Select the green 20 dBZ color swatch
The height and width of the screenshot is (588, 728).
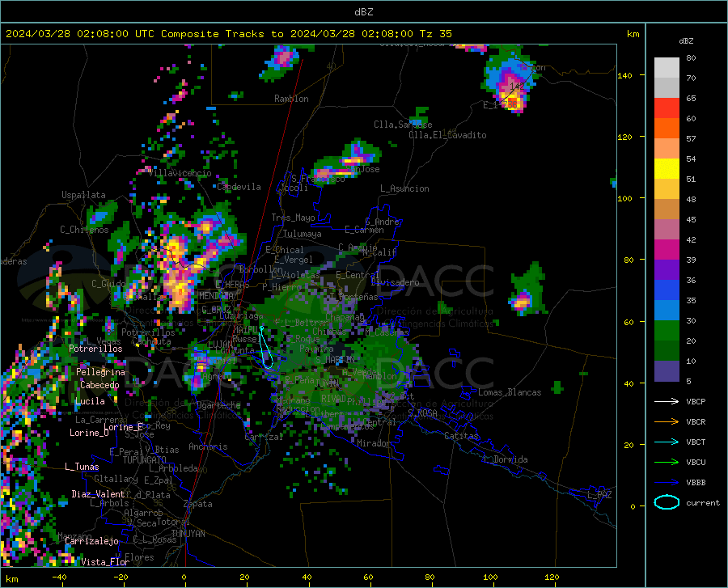667,331
